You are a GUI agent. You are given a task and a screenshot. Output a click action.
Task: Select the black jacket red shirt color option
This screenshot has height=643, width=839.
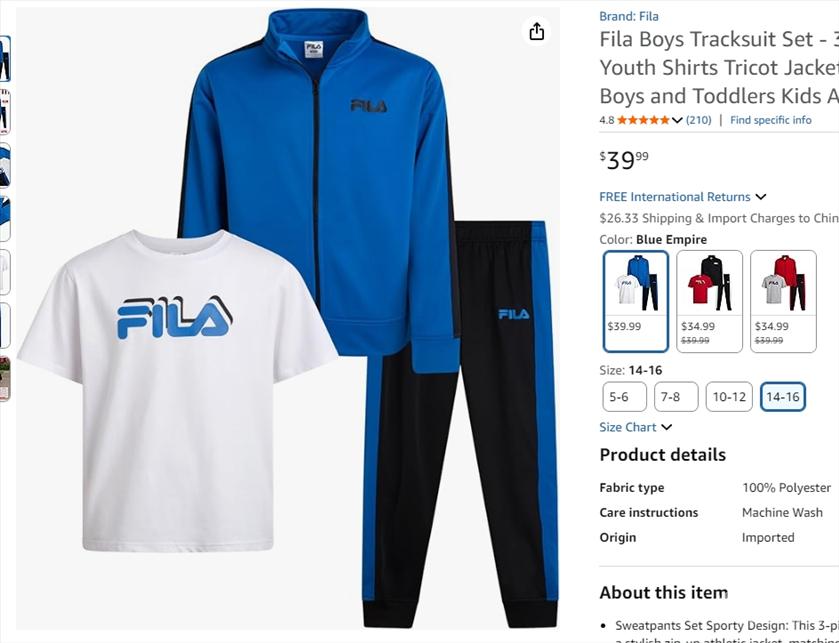(x=709, y=301)
